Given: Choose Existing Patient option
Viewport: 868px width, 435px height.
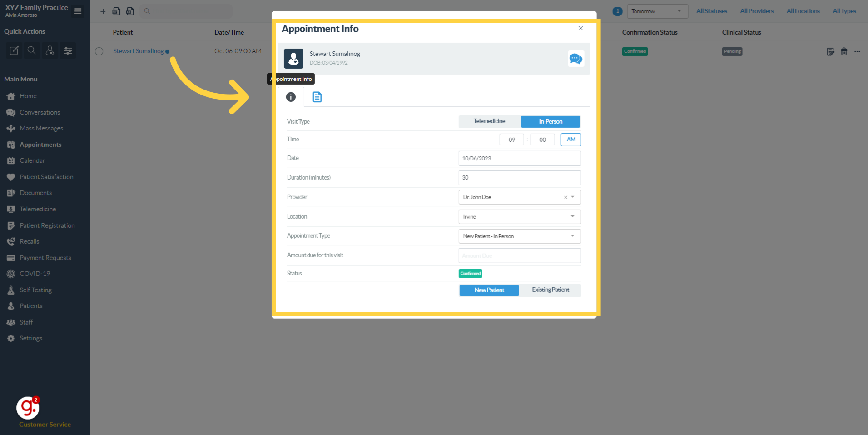Looking at the screenshot, I should (550, 290).
